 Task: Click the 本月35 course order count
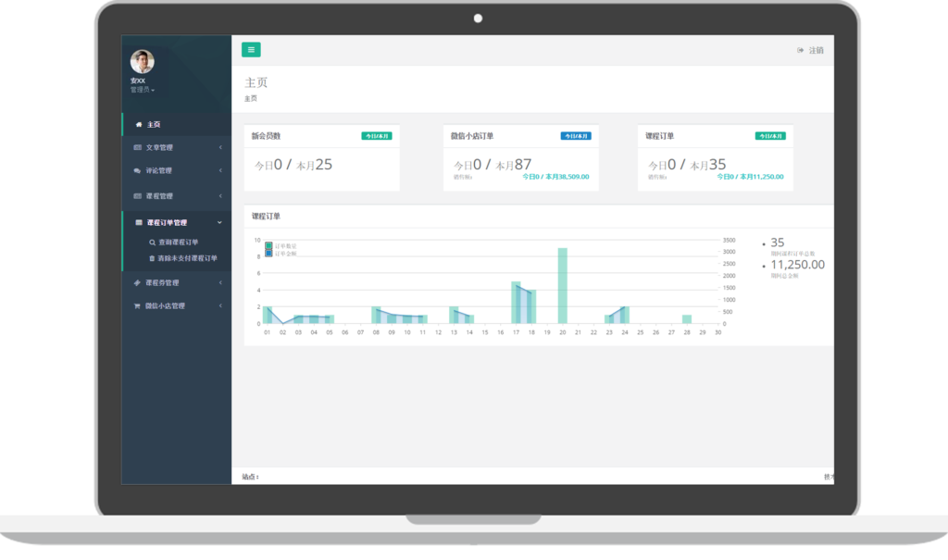pyautogui.click(x=708, y=165)
